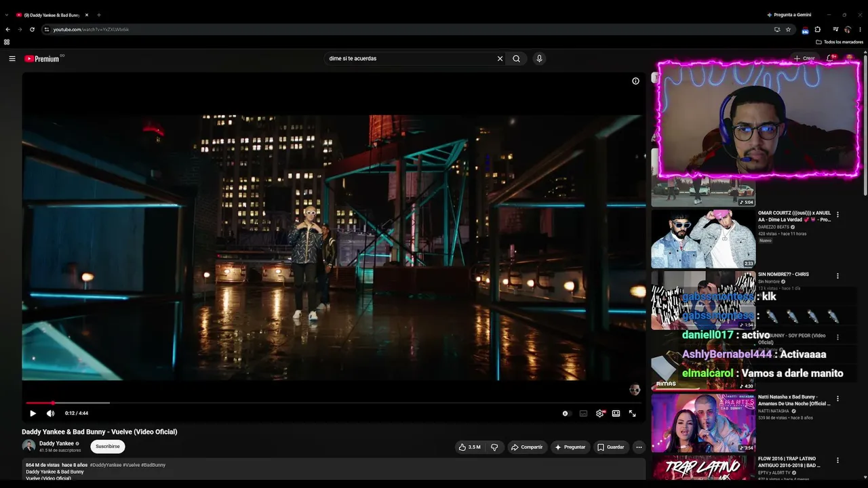The image size is (868, 488).
Task: Open the FLOW 2016 | TRAP LATINO ANTIGUO title
Action: tap(789, 462)
